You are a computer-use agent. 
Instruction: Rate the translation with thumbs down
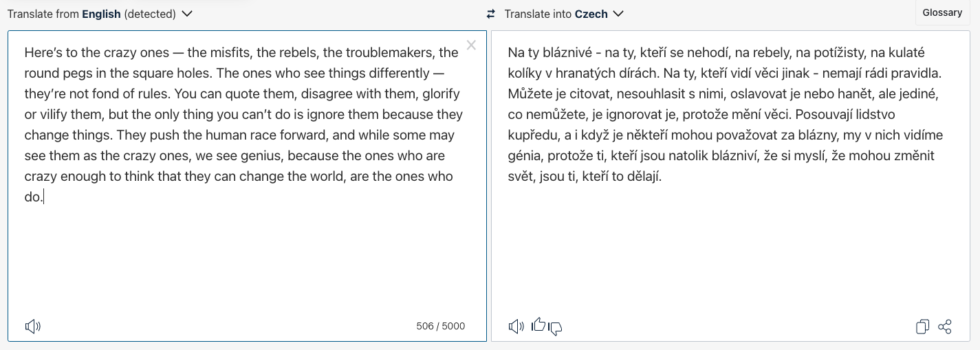click(x=555, y=329)
